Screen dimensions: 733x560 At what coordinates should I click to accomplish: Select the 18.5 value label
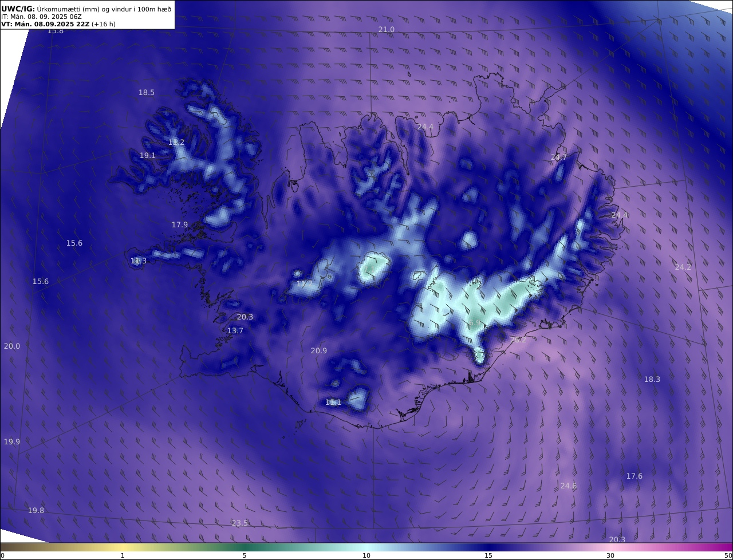tap(147, 92)
